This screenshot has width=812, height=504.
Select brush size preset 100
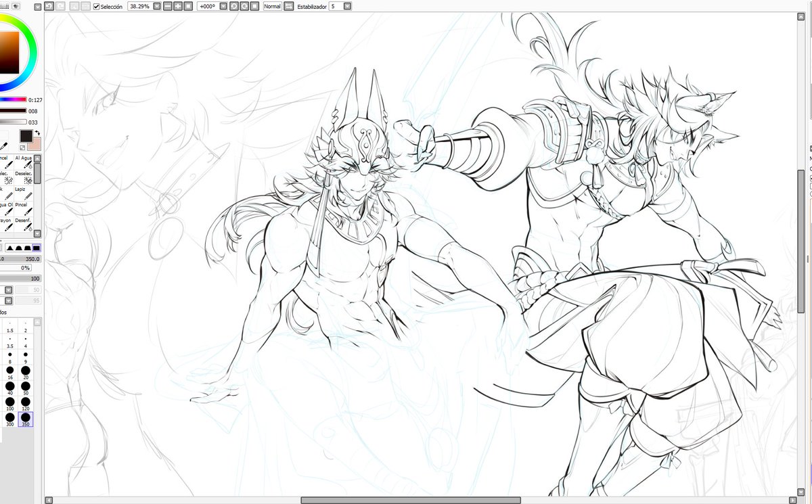click(9, 404)
